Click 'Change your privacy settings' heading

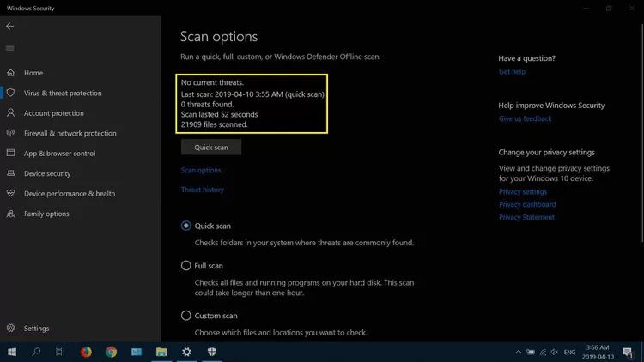click(x=547, y=153)
